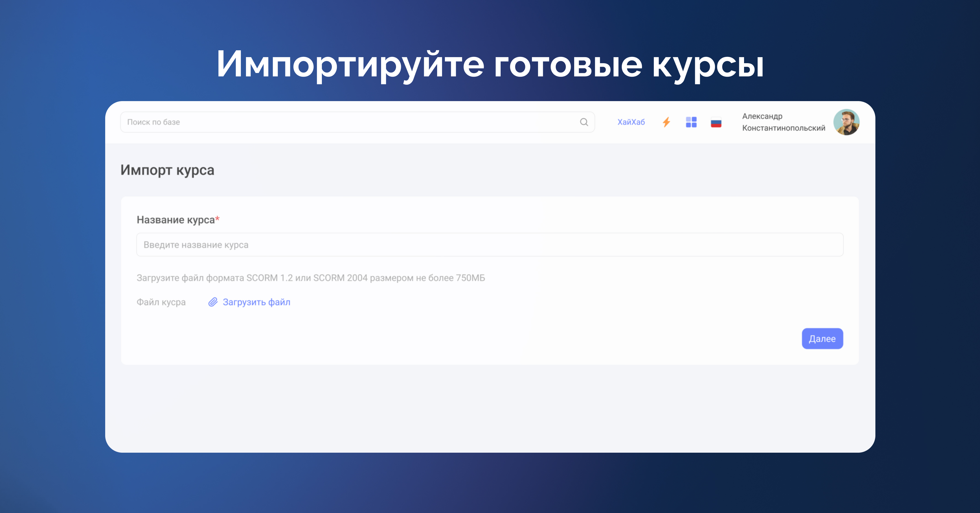
Task: Click the Введите название курса input
Action: pos(490,244)
